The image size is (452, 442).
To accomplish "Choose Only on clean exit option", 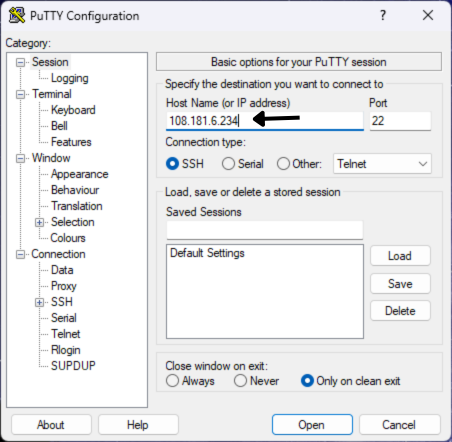I will pyautogui.click(x=307, y=381).
